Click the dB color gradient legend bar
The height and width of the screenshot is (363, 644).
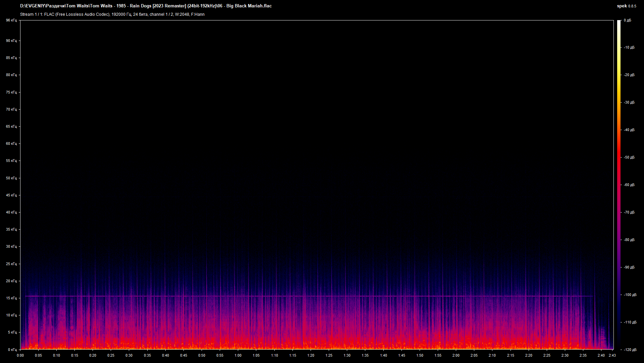[x=619, y=185]
